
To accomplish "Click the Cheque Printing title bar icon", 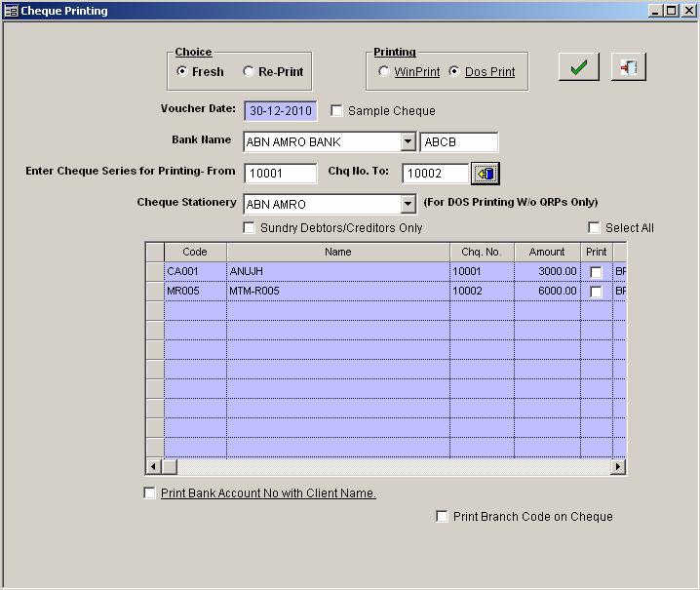I will pos(11,11).
